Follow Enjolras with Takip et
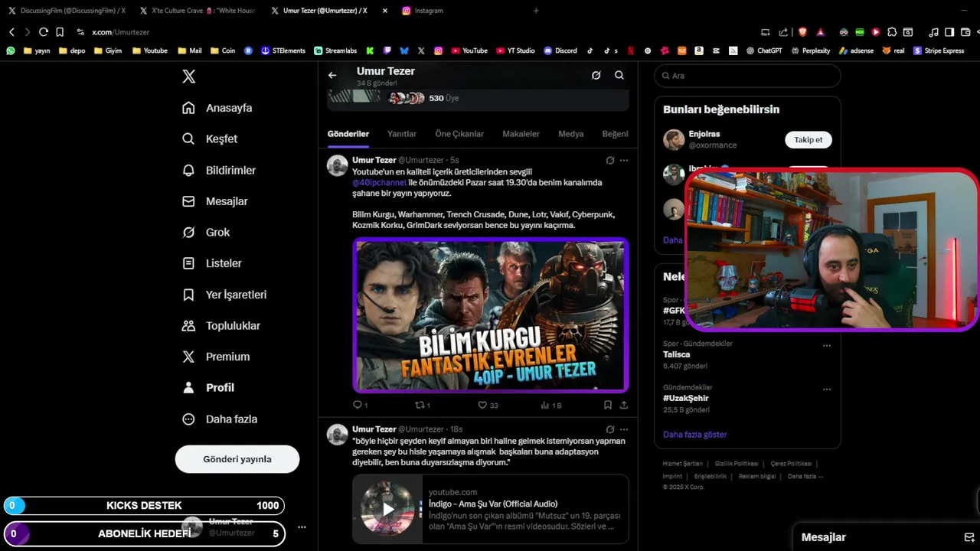 tap(808, 140)
